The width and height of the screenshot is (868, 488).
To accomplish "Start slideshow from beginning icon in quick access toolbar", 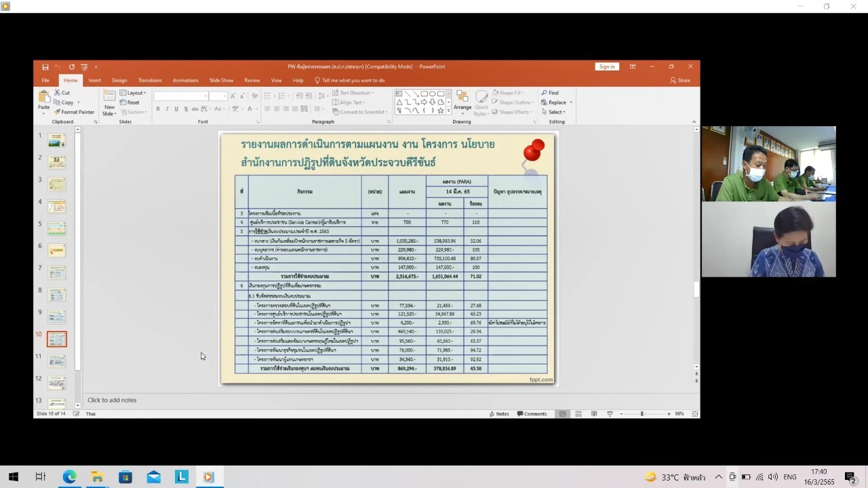I will 84,67.
